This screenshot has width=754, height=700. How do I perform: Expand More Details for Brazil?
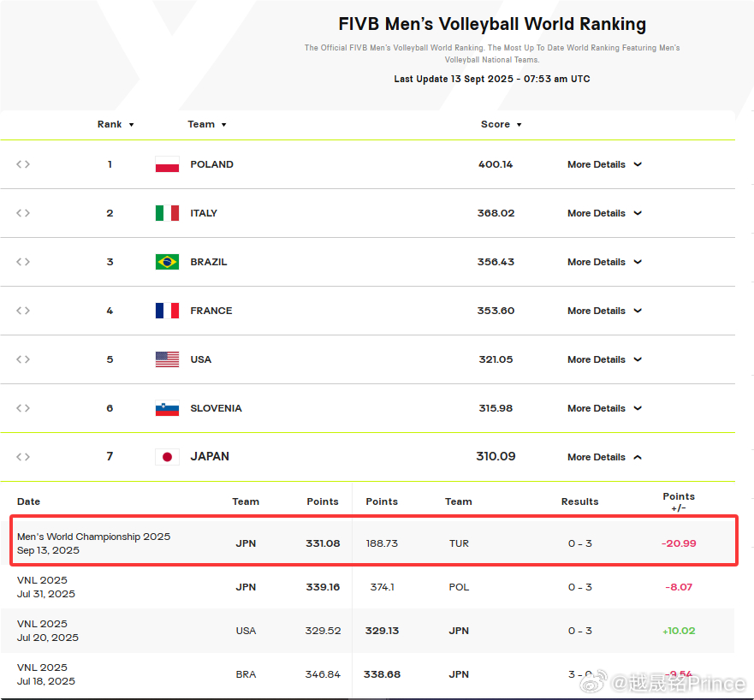pyautogui.click(x=604, y=262)
